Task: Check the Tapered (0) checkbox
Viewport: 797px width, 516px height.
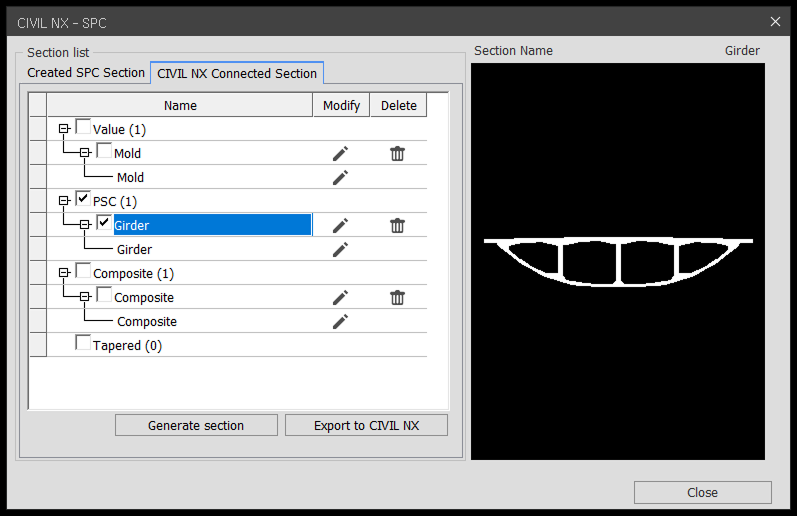Action: click(83, 342)
